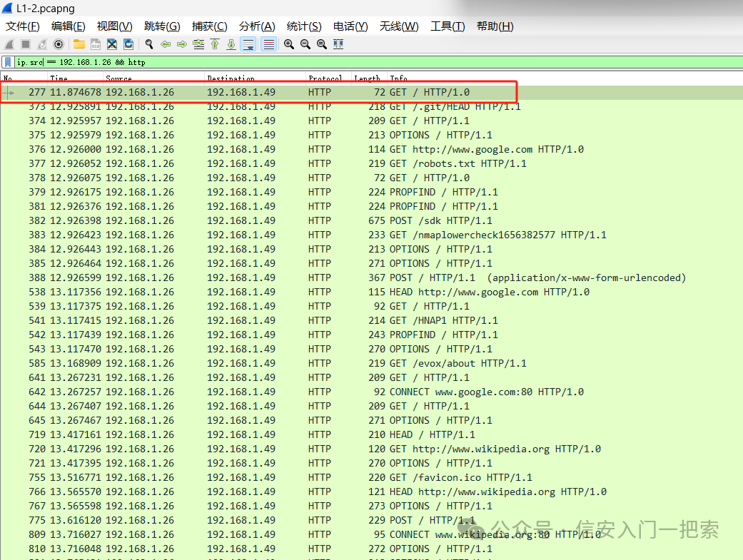Screen dimensions: 743x560
Task: Open find packet magnifier icon
Action: 149,44
